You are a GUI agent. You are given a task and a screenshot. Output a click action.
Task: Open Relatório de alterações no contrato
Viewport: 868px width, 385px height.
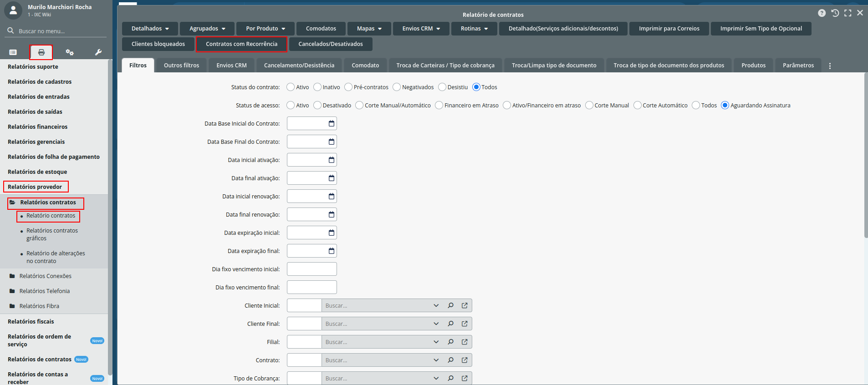56,257
